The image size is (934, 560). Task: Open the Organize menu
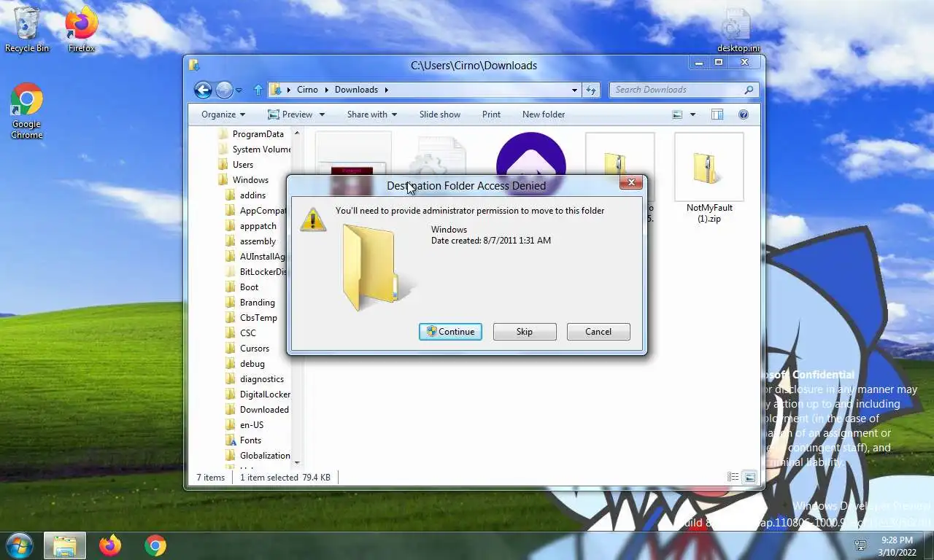(223, 114)
